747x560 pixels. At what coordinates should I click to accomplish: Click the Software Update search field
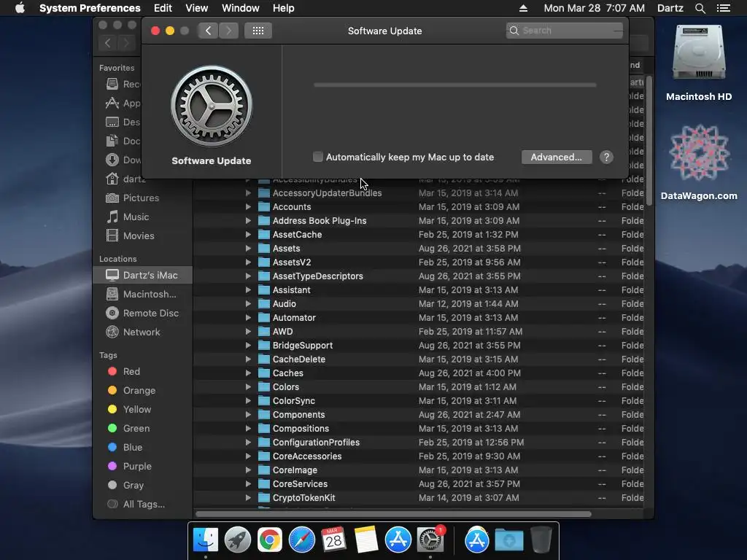click(564, 31)
